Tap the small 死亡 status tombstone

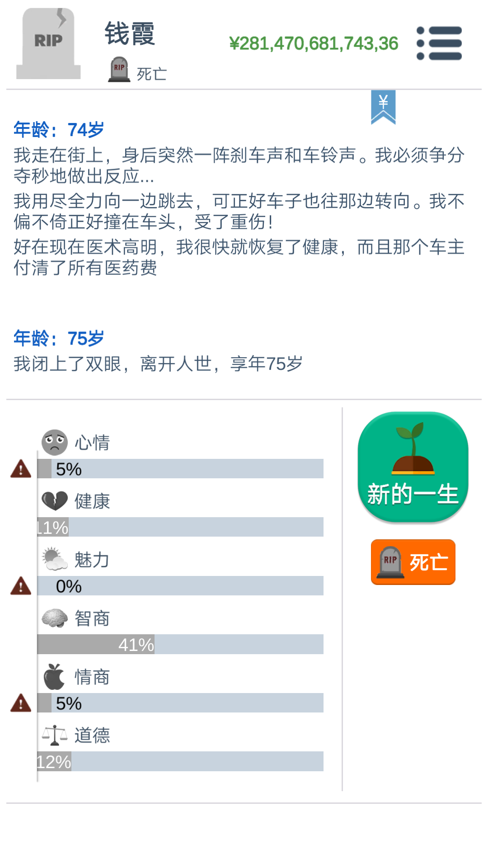pos(119,69)
